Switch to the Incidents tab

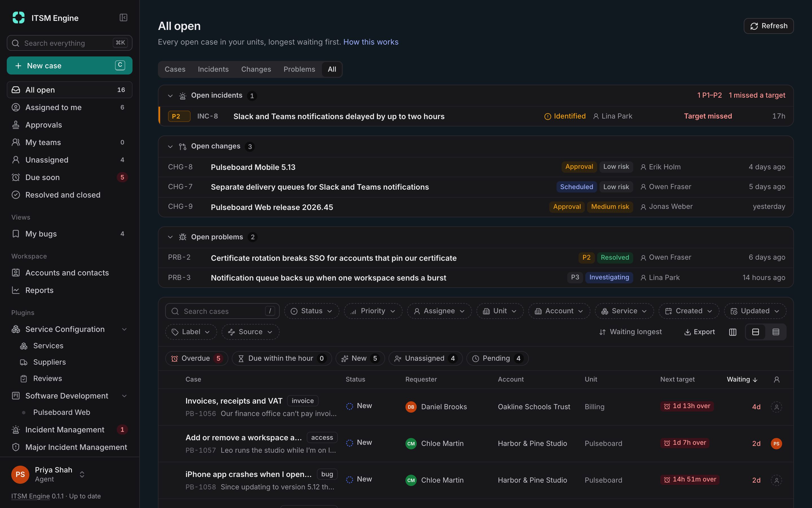pyautogui.click(x=213, y=69)
